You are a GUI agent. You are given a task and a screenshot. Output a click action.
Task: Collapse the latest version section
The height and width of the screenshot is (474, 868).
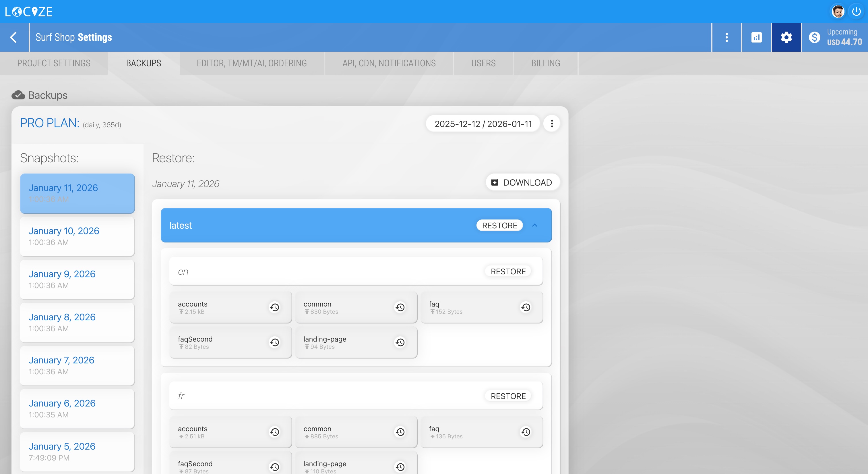pos(534,225)
